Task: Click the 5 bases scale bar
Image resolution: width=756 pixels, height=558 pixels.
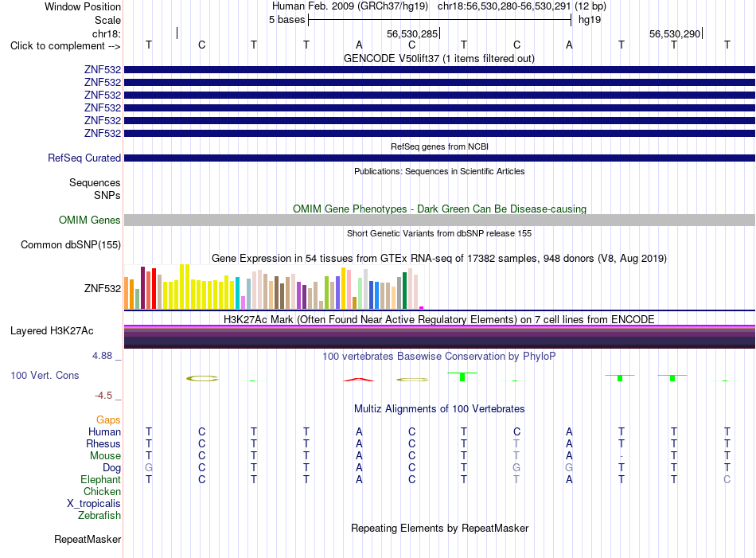Action: click(x=440, y=20)
